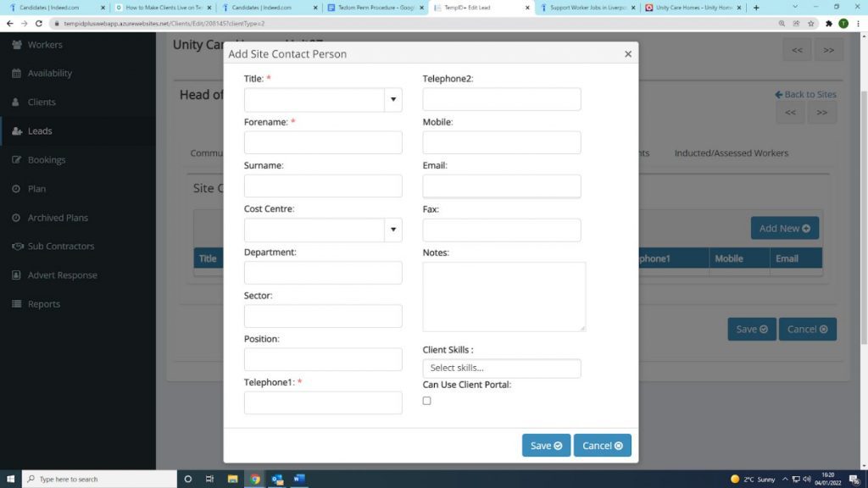Screen dimensions: 868x488
Task: Reload the page with refresh icon
Action: (38, 24)
